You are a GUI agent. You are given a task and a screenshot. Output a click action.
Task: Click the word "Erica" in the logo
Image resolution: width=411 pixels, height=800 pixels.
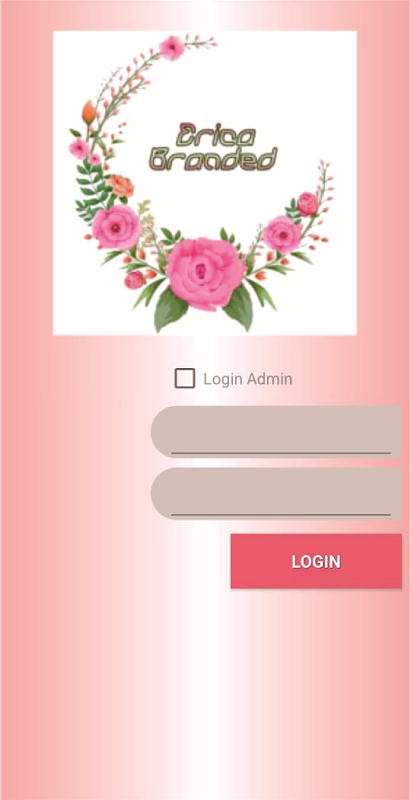coord(216,135)
